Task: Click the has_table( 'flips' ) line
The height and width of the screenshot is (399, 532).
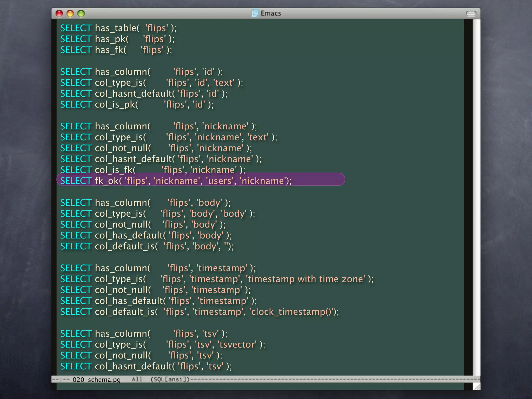Action: pos(118,28)
